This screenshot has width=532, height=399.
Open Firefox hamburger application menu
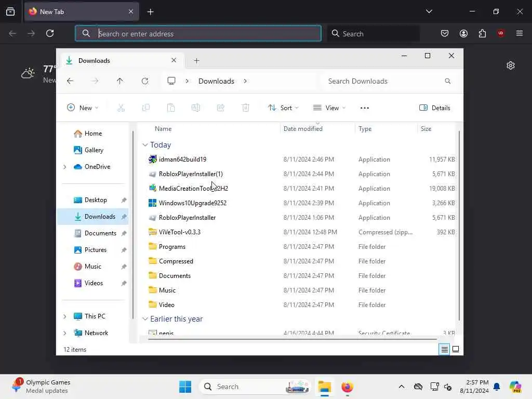(520, 33)
